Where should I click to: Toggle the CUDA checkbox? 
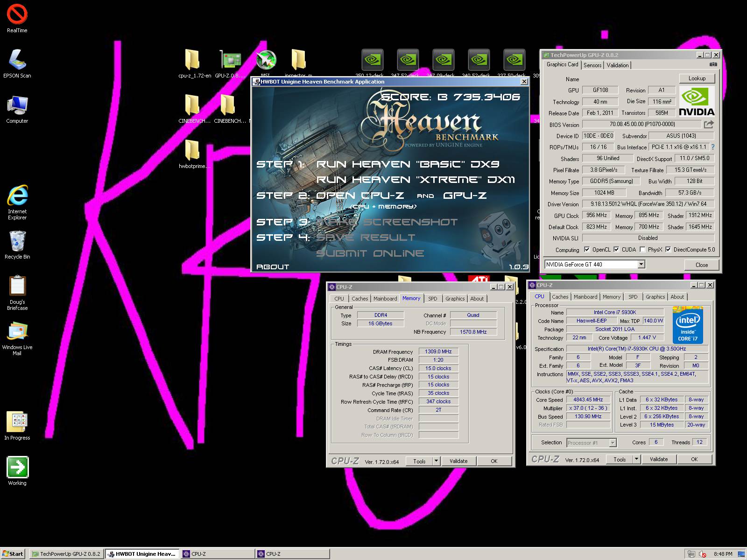point(616,249)
